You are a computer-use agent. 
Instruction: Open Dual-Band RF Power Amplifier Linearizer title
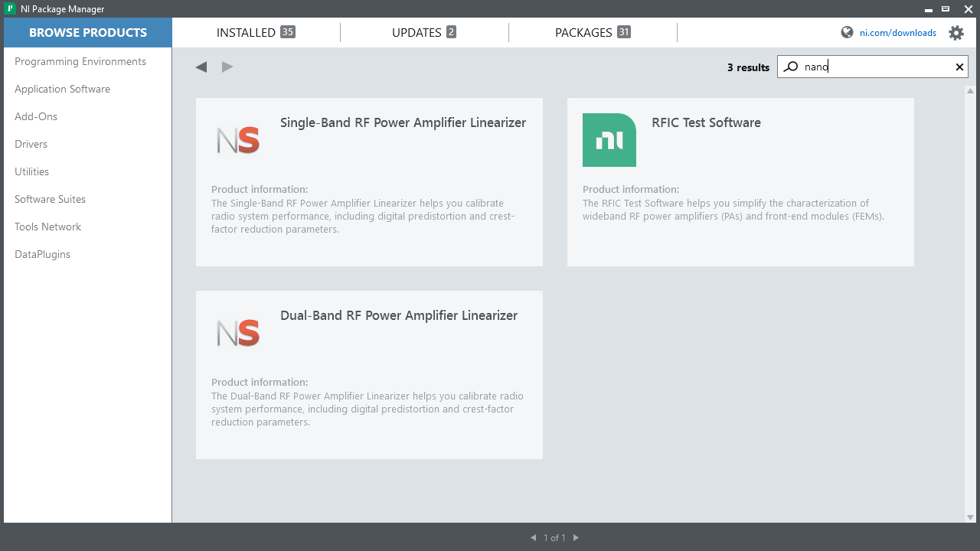point(399,315)
